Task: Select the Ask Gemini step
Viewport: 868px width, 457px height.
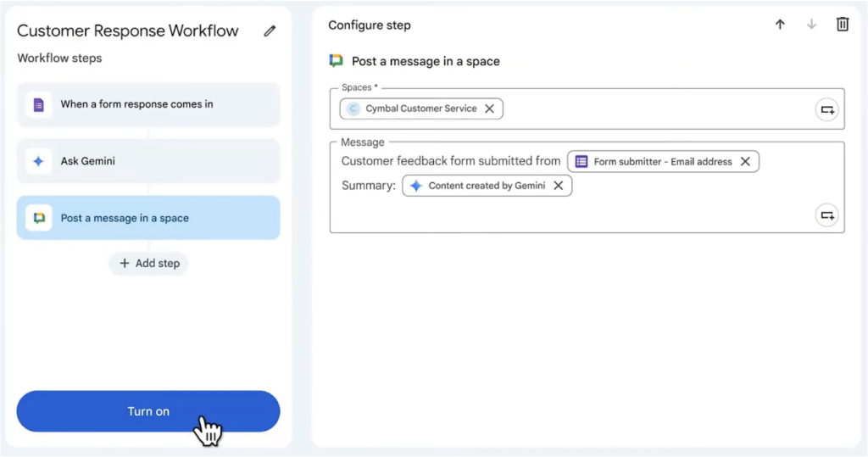Action: [148, 161]
